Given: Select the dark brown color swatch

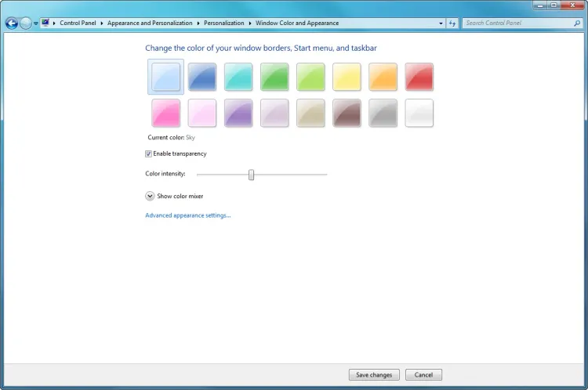Looking at the screenshot, I should pyautogui.click(x=347, y=114).
